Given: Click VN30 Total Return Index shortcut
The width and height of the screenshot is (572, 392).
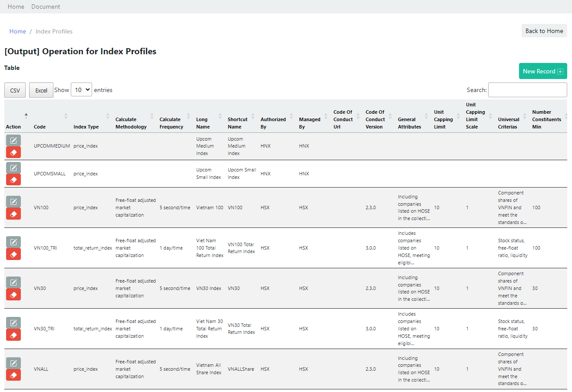Looking at the screenshot, I should click(241, 329).
